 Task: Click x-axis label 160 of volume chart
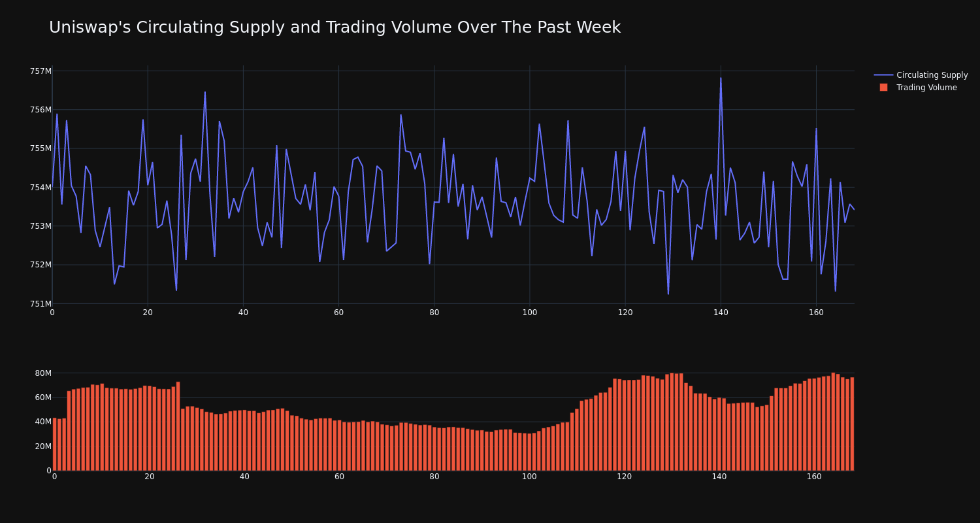(814, 477)
